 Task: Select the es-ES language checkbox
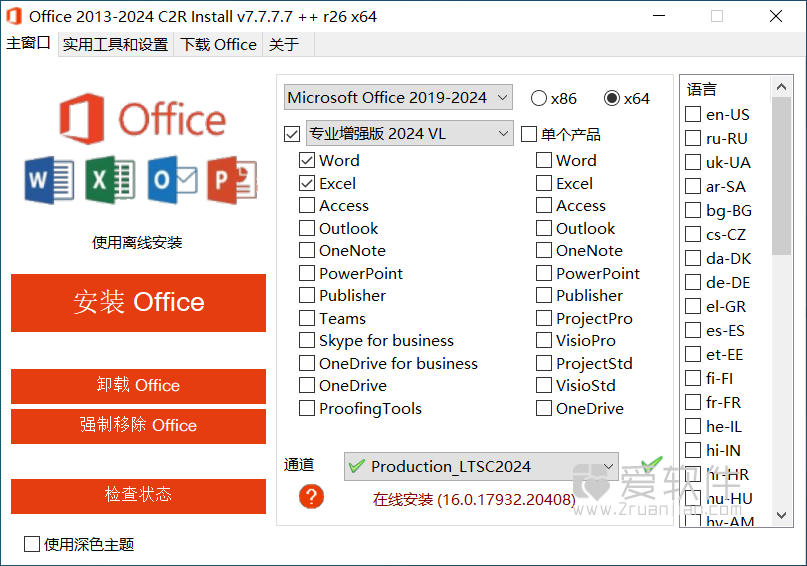point(693,330)
